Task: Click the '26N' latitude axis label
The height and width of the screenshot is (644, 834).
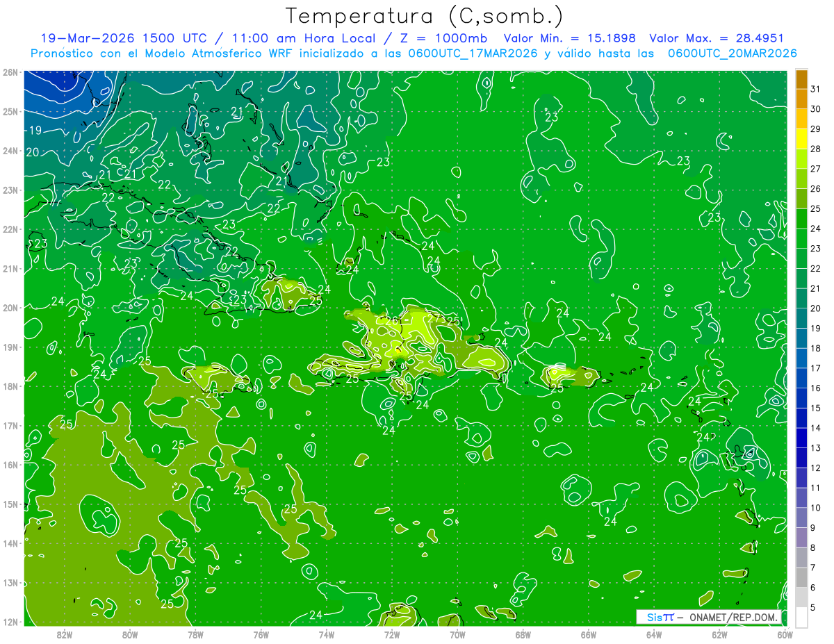Action: pos(10,72)
